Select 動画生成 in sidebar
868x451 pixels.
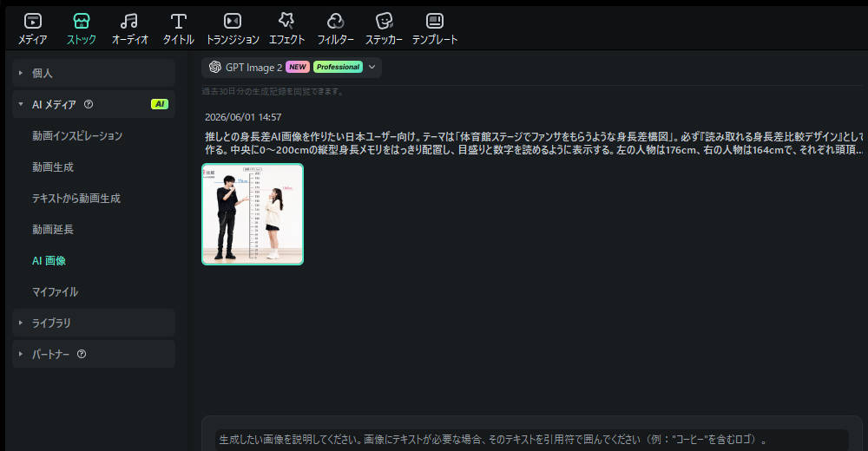click(x=53, y=167)
